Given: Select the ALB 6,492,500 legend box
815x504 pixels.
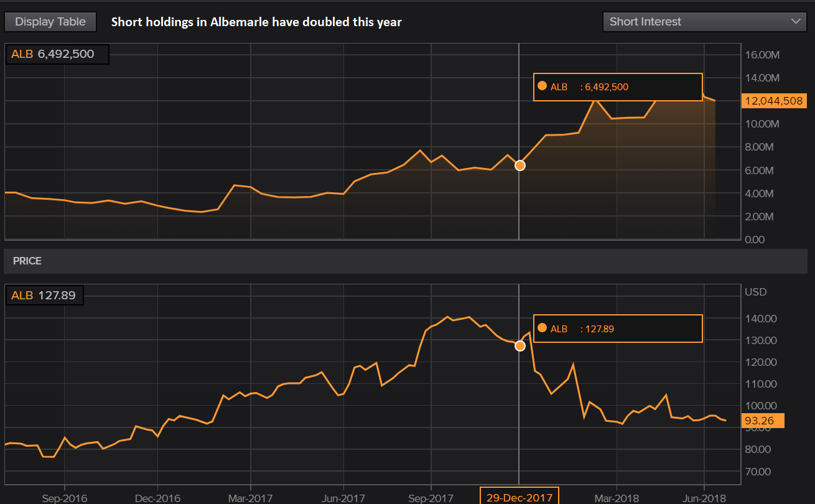Looking at the screenshot, I should pyautogui.click(x=57, y=54).
